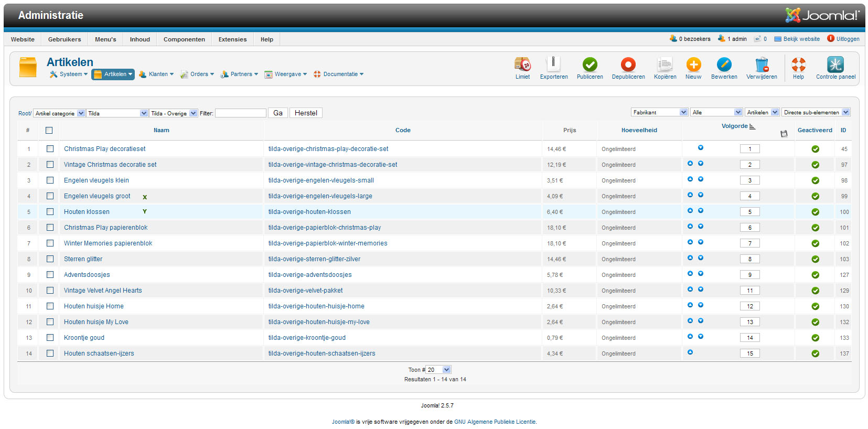
Task: Click the Verwijderen trash icon
Action: point(762,65)
